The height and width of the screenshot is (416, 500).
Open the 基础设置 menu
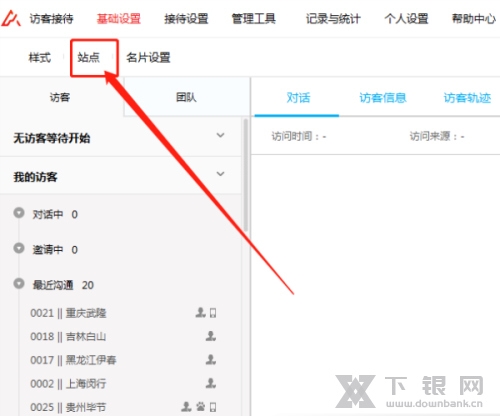(119, 19)
